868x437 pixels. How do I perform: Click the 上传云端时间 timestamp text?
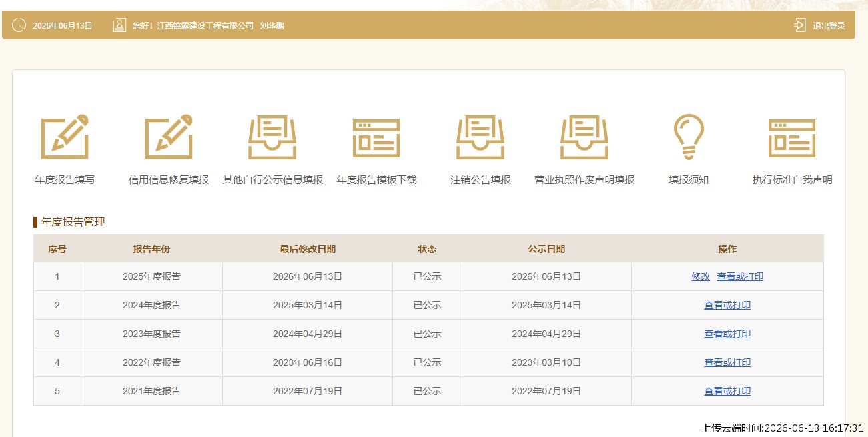(783, 428)
